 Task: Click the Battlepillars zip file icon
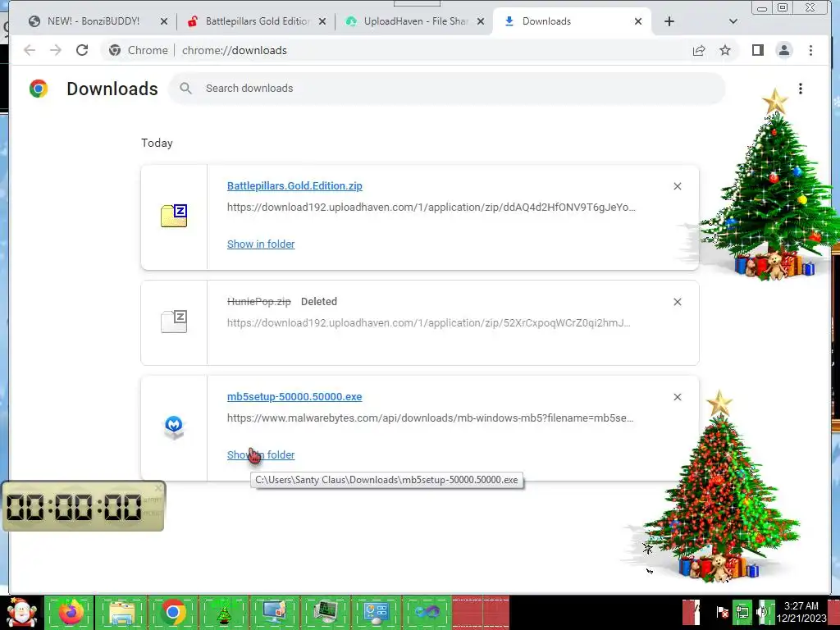pyautogui.click(x=174, y=216)
